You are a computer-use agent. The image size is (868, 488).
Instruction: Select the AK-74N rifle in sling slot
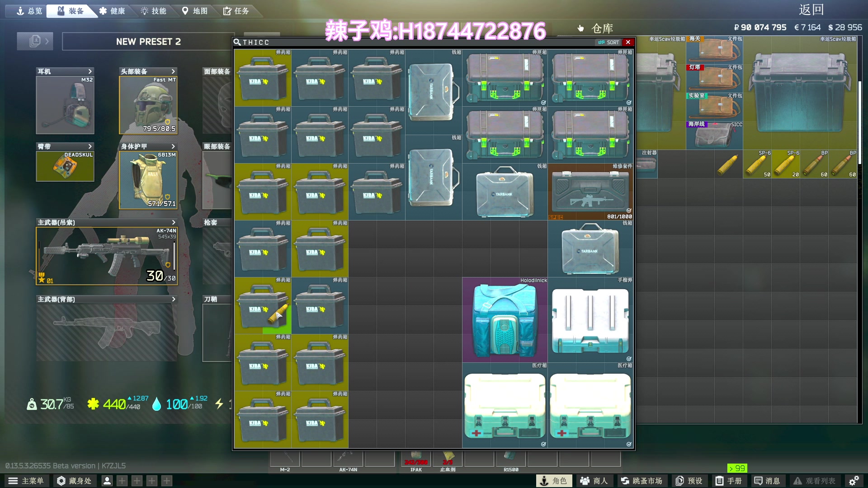(x=107, y=256)
